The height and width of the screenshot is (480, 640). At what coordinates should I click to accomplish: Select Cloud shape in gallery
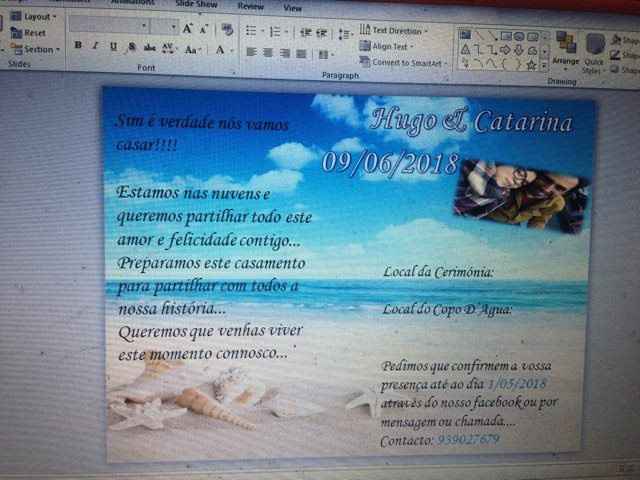[x=533, y=51]
